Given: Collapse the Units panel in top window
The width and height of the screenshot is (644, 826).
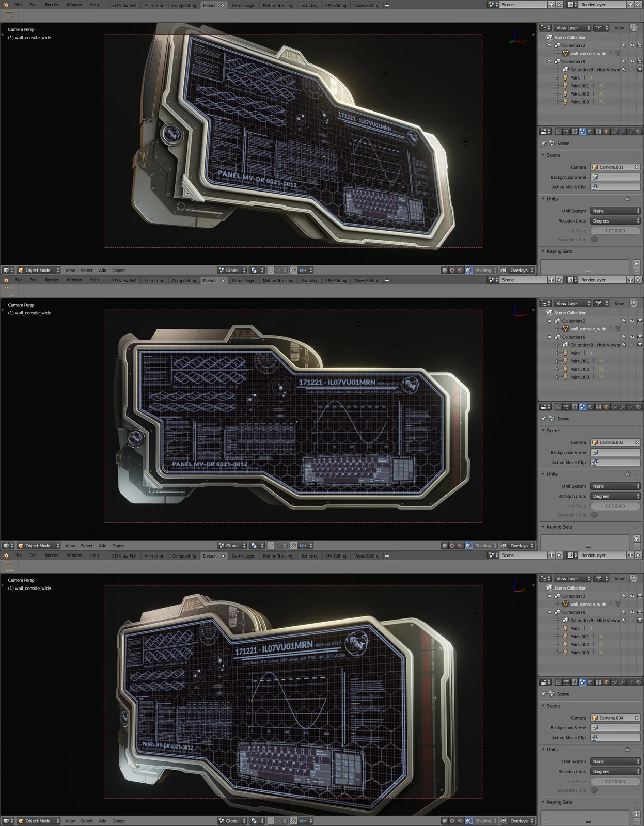Looking at the screenshot, I should click(x=543, y=199).
